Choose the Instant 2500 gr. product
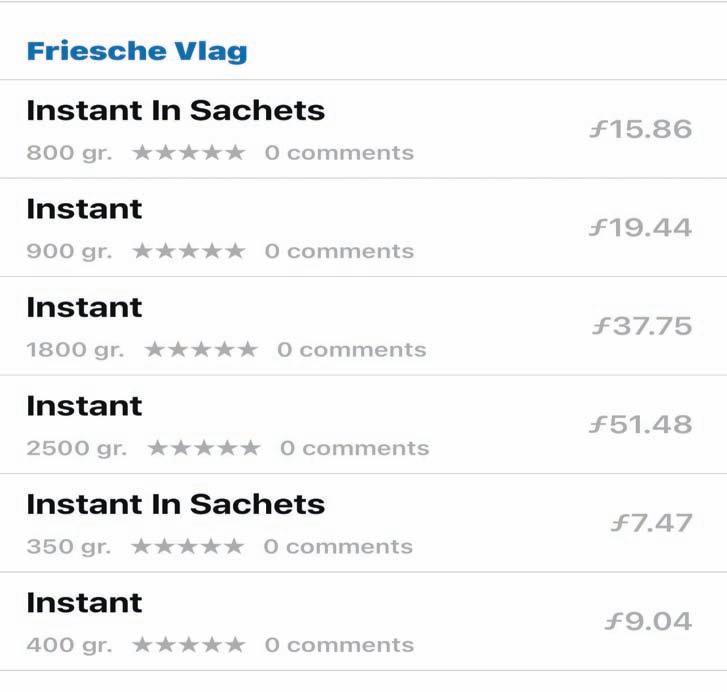The image size is (727, 692). click(364, 424)
